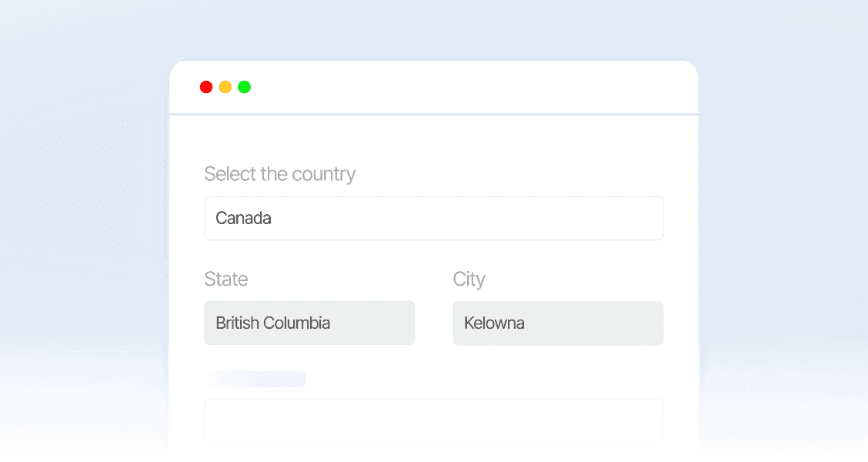Click the faded placeholder label above the empty field
Image resolution: width=868 pixels, height=462 pixels.
coord(255,379)
